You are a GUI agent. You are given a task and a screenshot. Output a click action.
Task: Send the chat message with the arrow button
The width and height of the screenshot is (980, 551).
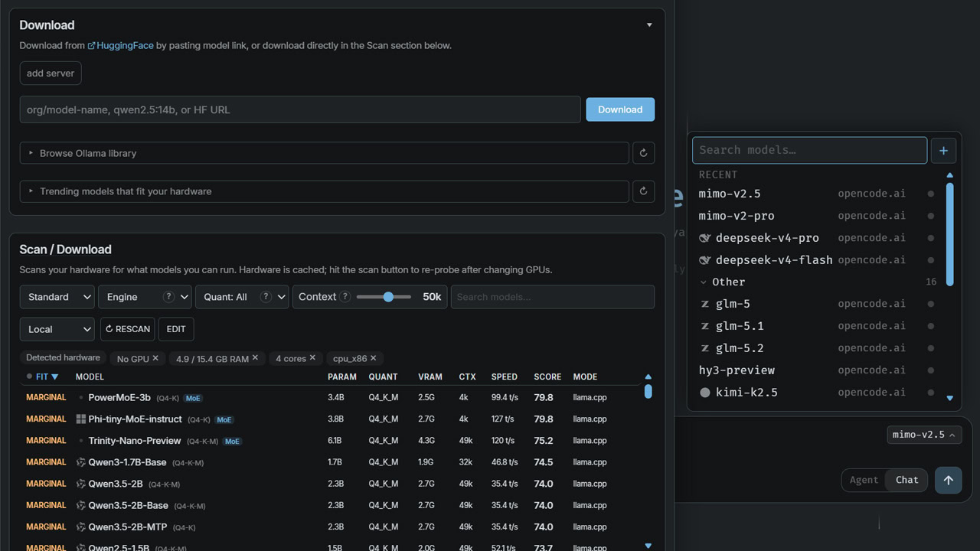click(948, 480)
